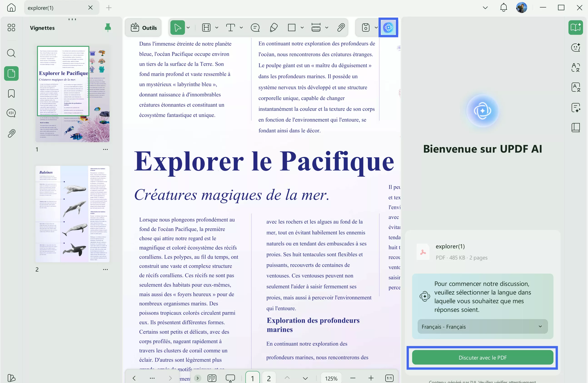Open the Français - Français language dropdown

[x=482, y=326]
